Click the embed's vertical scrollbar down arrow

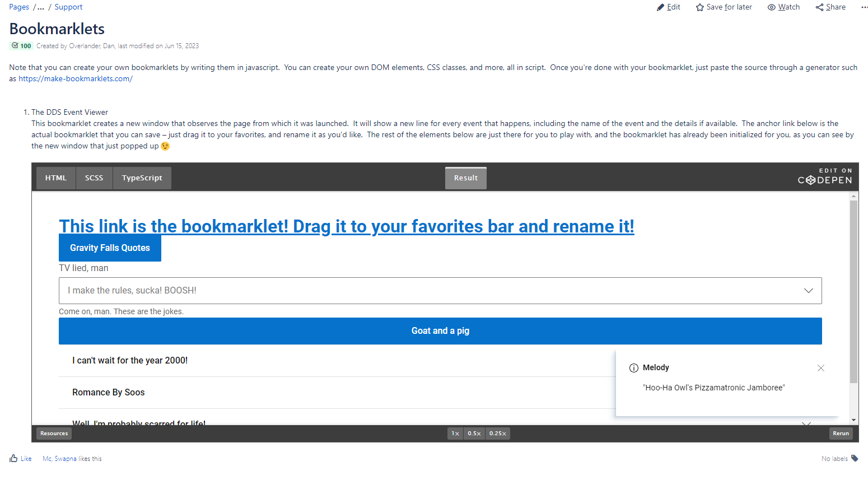(853, 420)
